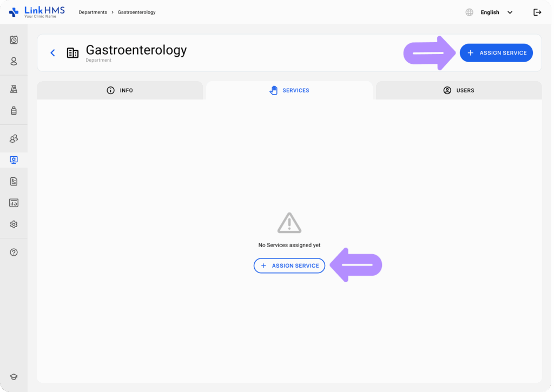Image resolution: width=554 pixels, height=392 pixels.
Task: Click the blue ASSIGN SERVICE button
Action: point(496,52)
